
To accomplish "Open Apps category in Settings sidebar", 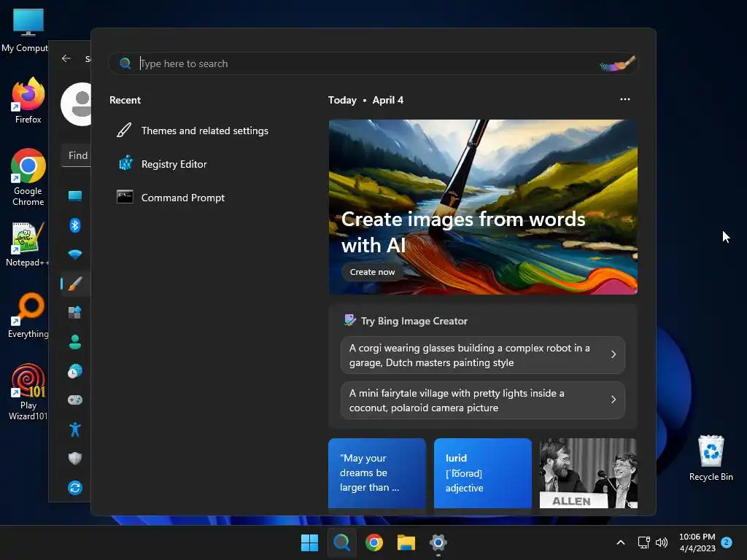I will [75, 312].
